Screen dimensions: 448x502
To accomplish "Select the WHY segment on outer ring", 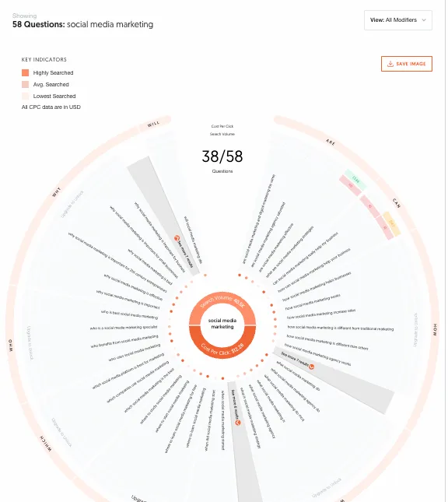I will point(56,192).
